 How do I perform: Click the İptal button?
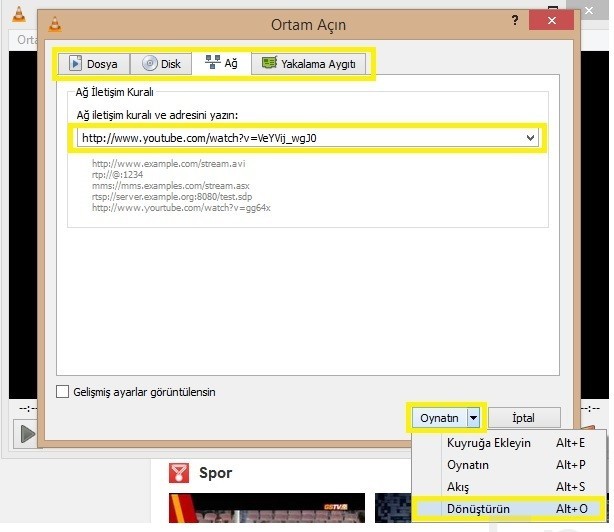[x=524, y=418]
